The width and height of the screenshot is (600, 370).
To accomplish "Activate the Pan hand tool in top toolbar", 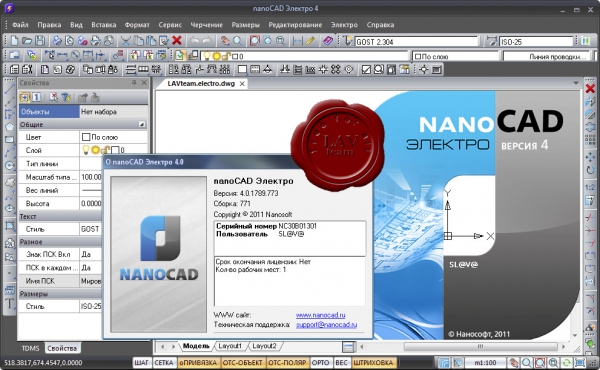I will 225,41.
